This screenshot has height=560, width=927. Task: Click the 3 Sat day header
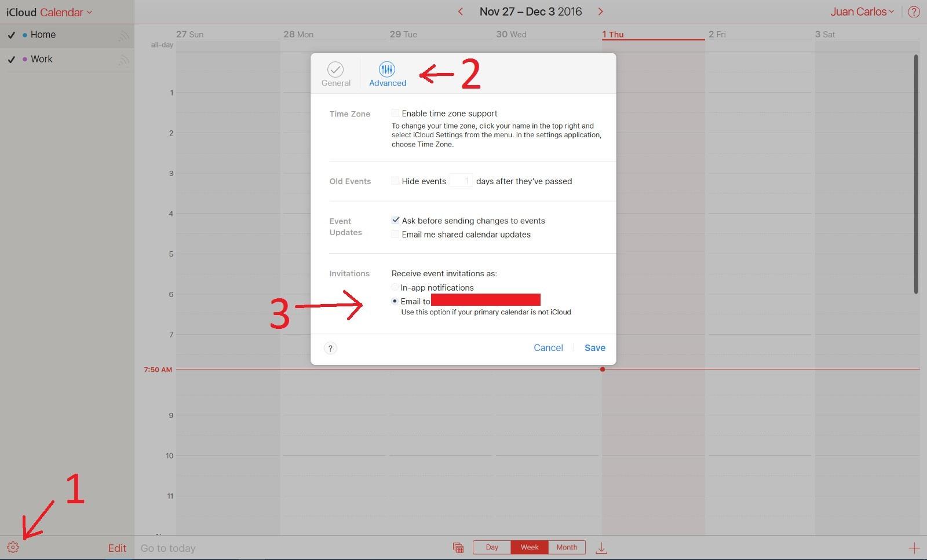[x=825, y=34]
